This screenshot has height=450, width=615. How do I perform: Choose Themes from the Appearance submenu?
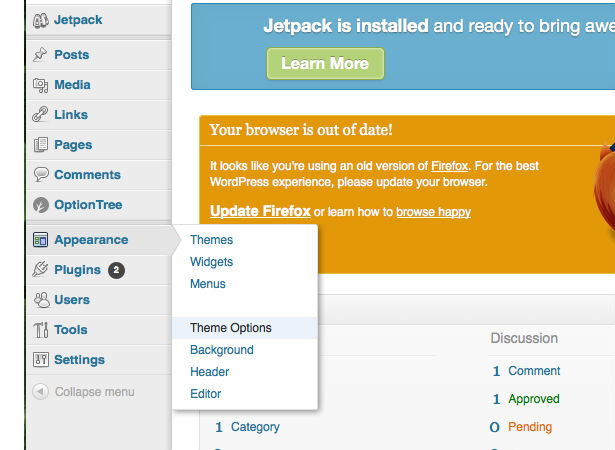point(211,240)
